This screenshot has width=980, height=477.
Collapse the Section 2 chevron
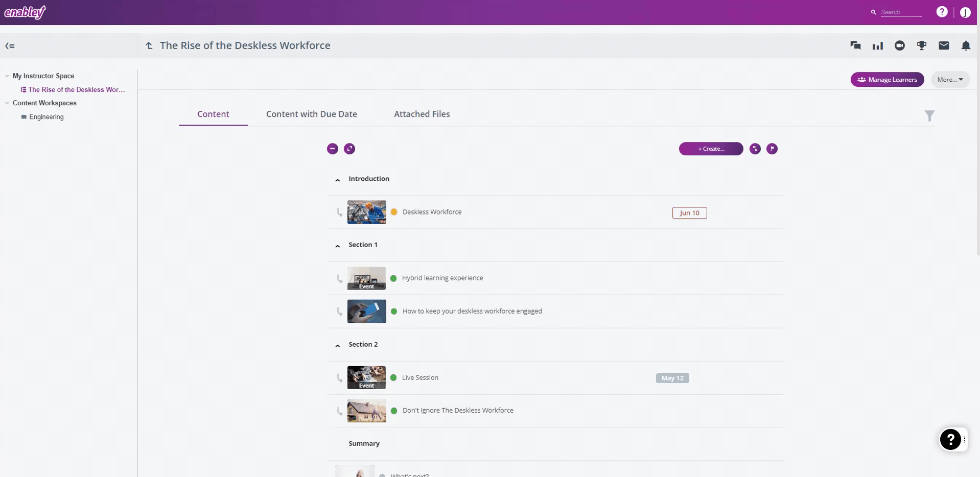(337, 346)
